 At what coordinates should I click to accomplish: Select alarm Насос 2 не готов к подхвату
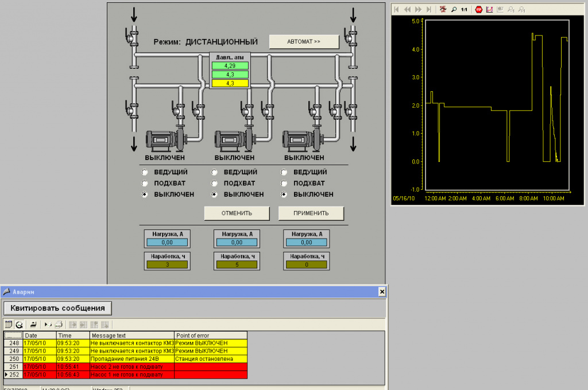(x=132, y=367)
